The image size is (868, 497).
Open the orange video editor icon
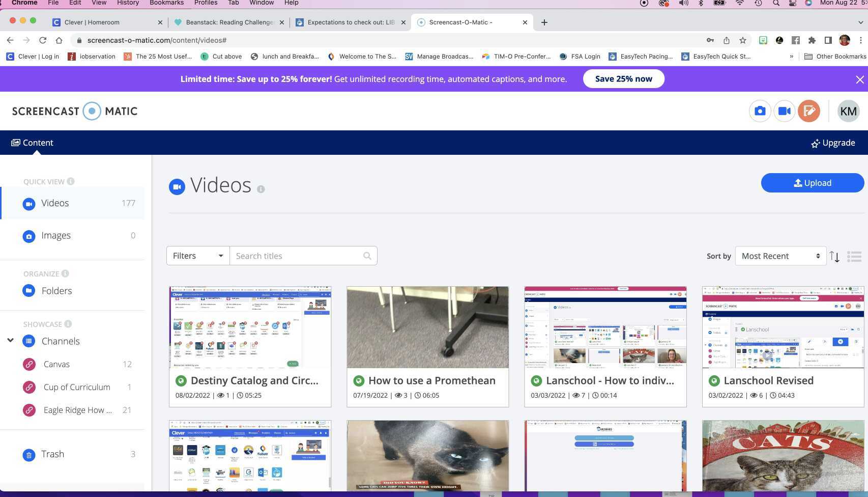(808, 111)
